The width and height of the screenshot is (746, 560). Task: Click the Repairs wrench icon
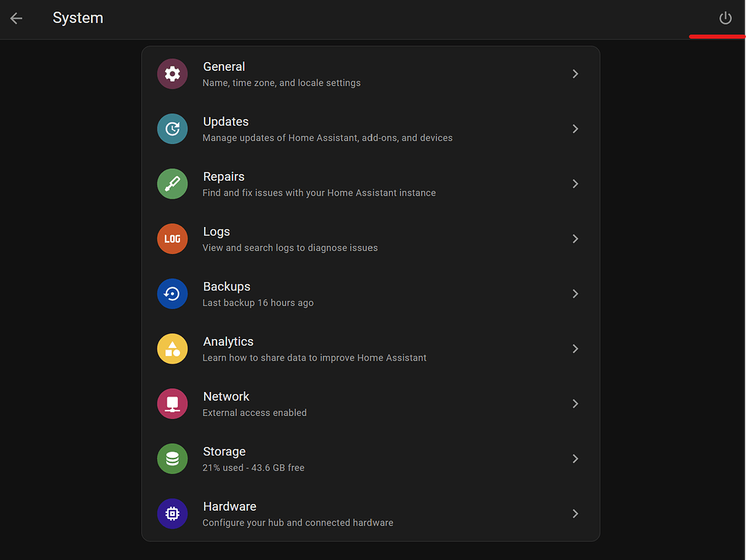[x=172, y=184]
